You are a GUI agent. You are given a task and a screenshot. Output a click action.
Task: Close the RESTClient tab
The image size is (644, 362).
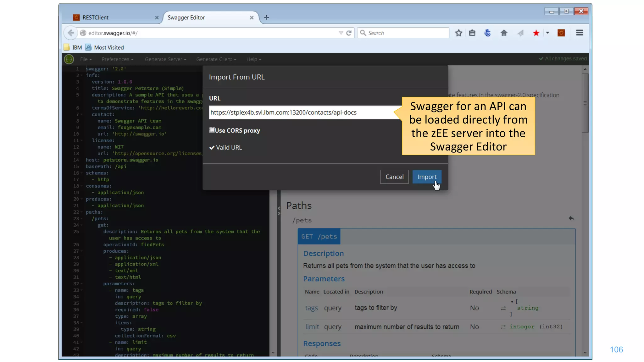(157, 18)
